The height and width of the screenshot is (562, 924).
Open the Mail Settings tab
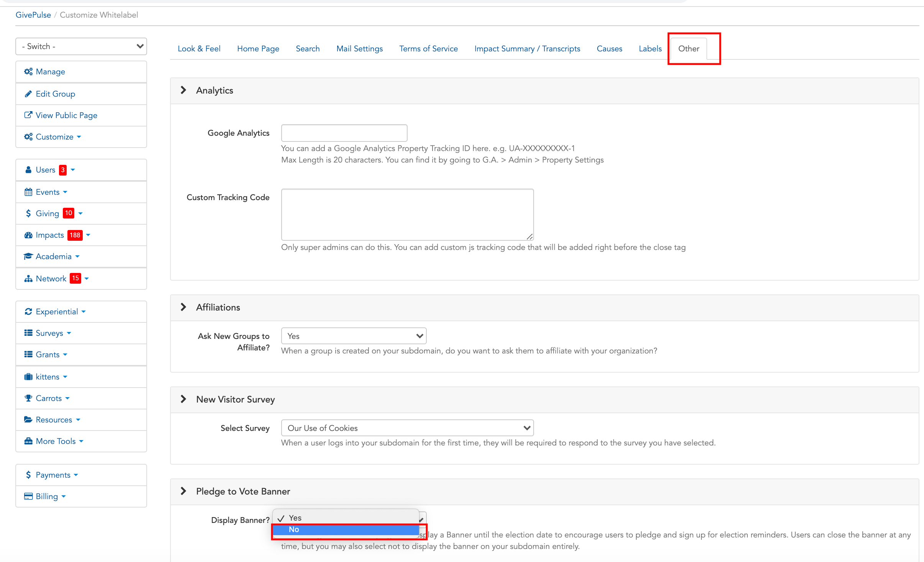click(x=360, y=49)
